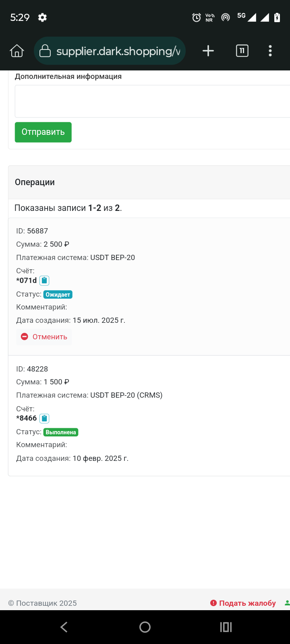
Task: Tap the browser home icon
Action: click(17, 51)
